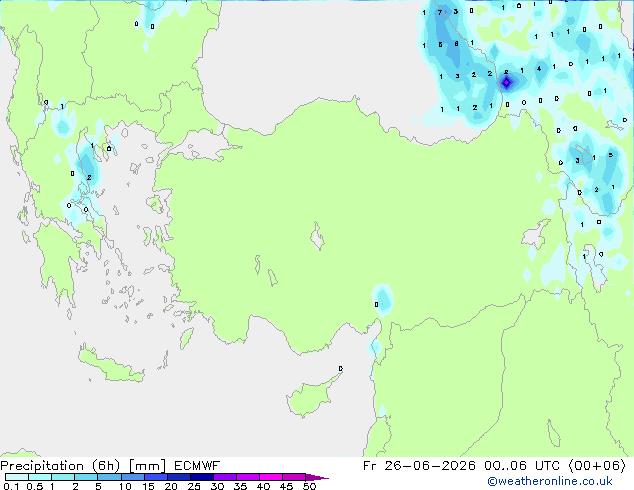
Task: Click the island of Crete on map
Action: coord(110,365)
